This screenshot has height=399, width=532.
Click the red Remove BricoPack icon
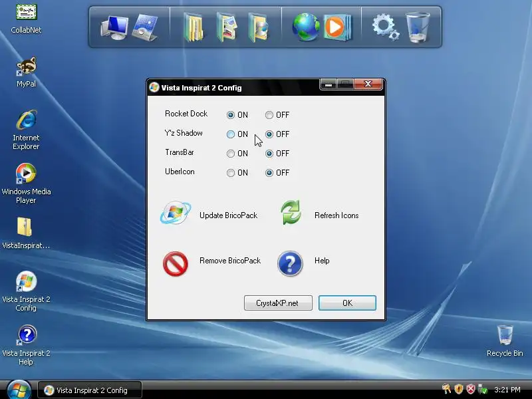pyautogui.click(x=176, y=263)
